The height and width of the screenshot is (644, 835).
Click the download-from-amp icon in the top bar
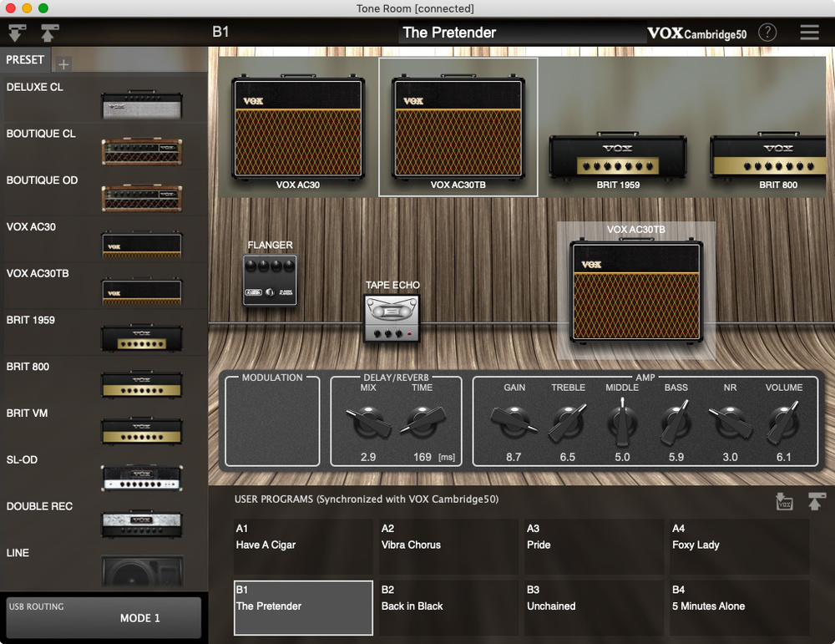pos(17,33)
